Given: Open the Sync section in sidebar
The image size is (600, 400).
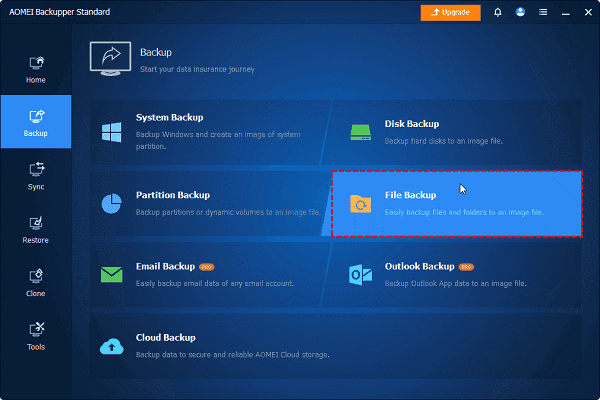Looking at the screenshot, I should pos(36,176).
